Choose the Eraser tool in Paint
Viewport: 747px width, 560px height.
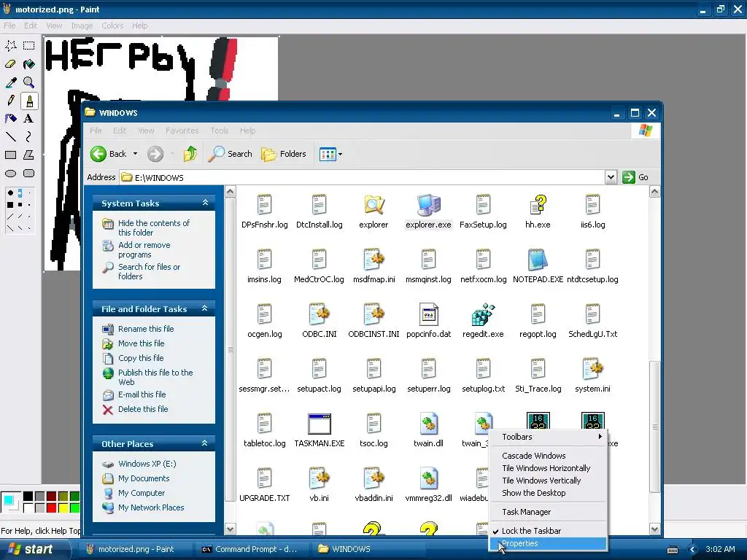[x=10, y=64]
